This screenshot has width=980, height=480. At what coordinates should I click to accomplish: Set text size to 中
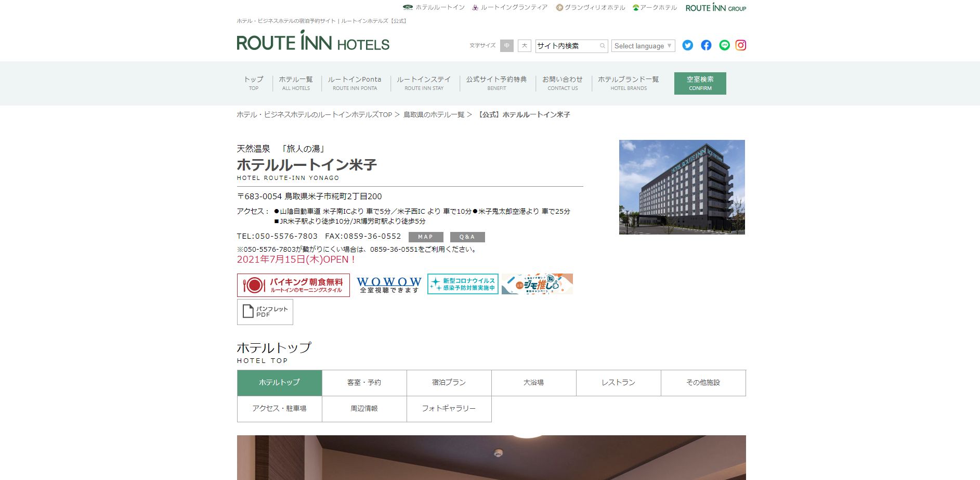507,46
